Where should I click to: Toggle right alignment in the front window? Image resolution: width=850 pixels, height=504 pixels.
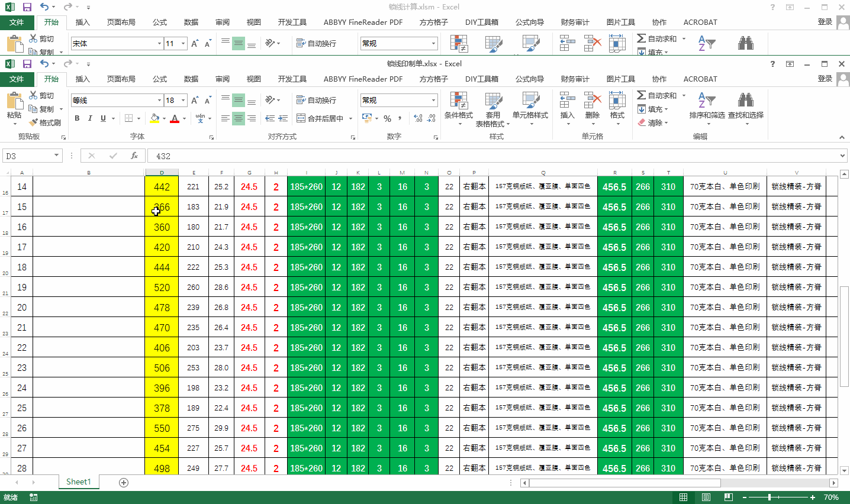252,118
